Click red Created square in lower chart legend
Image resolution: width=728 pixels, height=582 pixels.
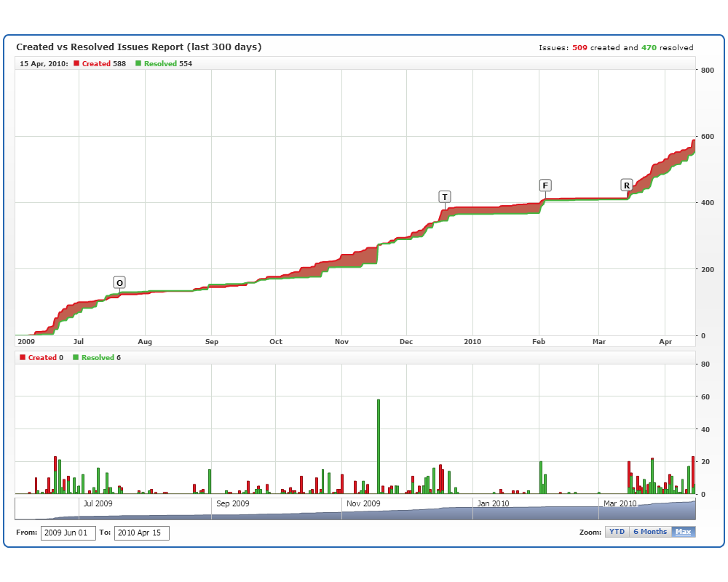(23, 358)
